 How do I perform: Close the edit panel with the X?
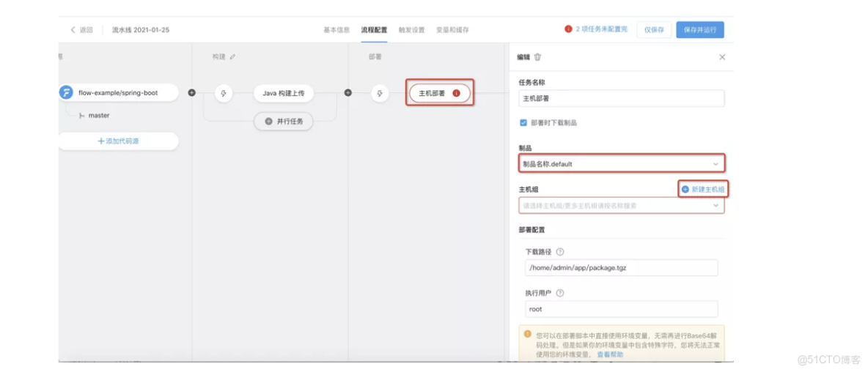pyautogui.click(x=722, y=57)
